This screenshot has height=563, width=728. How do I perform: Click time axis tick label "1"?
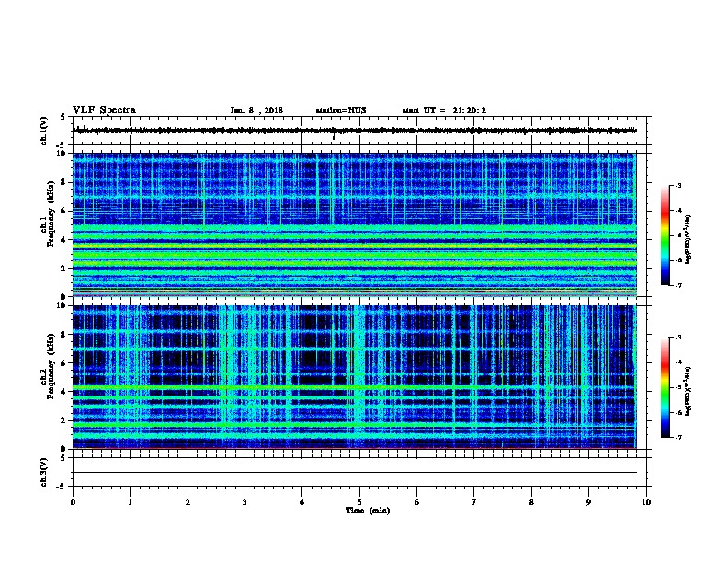point(131,502)
